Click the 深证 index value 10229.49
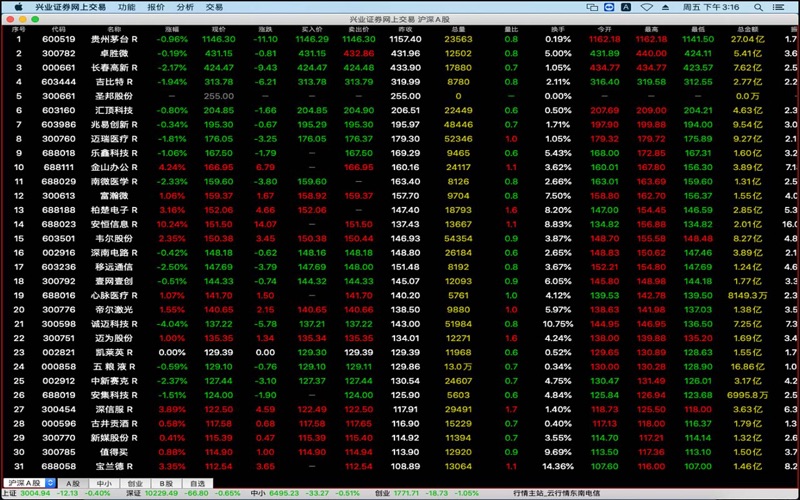 pos(163,493)
